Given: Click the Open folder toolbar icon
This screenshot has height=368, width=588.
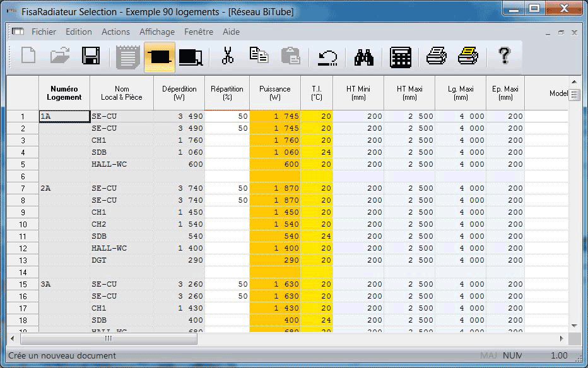Looking at the screenshot, I should coord(60,56).
